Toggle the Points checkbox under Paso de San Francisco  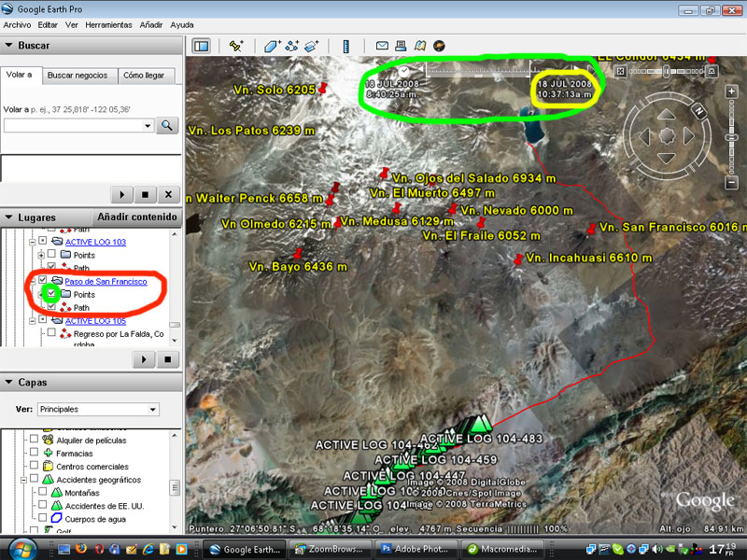(x=51, y=293)
